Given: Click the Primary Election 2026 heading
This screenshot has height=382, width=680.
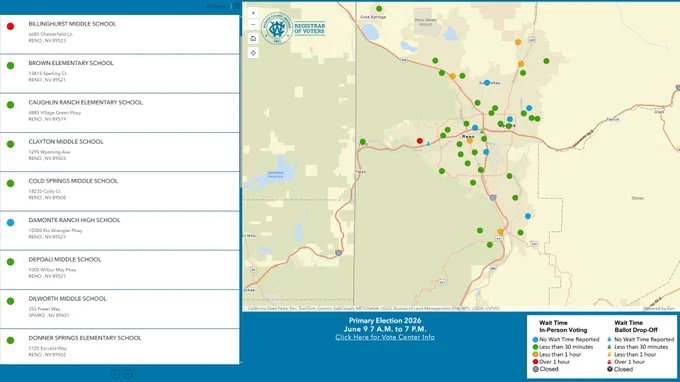Looking at the screenshot, I should [385, 321].
